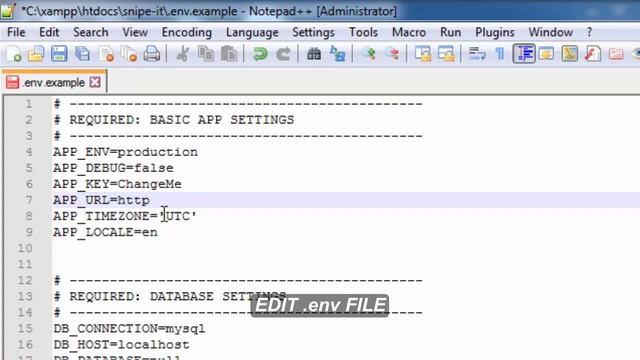Select the .env.example tab

53,82
